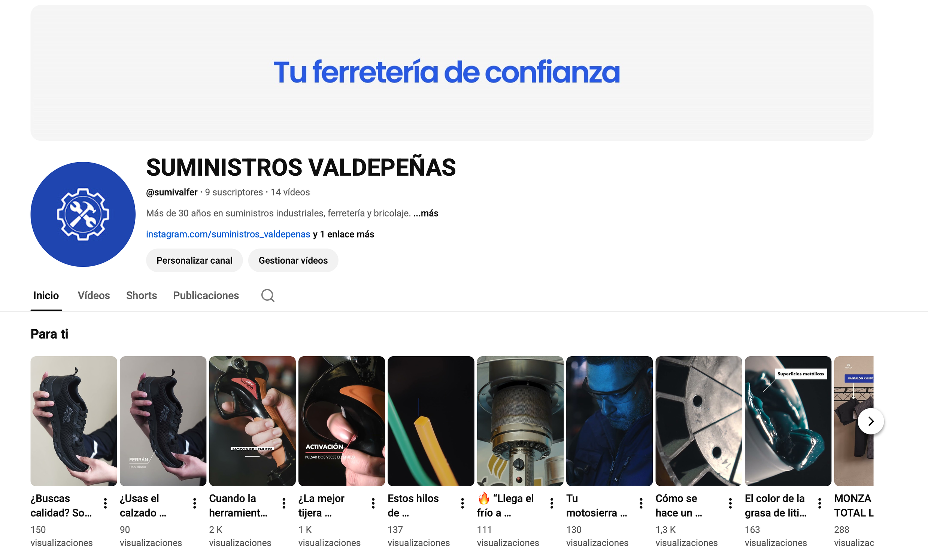This screenshot has width=928, height=560.
Task: Open options menu for 'Estos hilos de' short
Action: coord(463,503)
